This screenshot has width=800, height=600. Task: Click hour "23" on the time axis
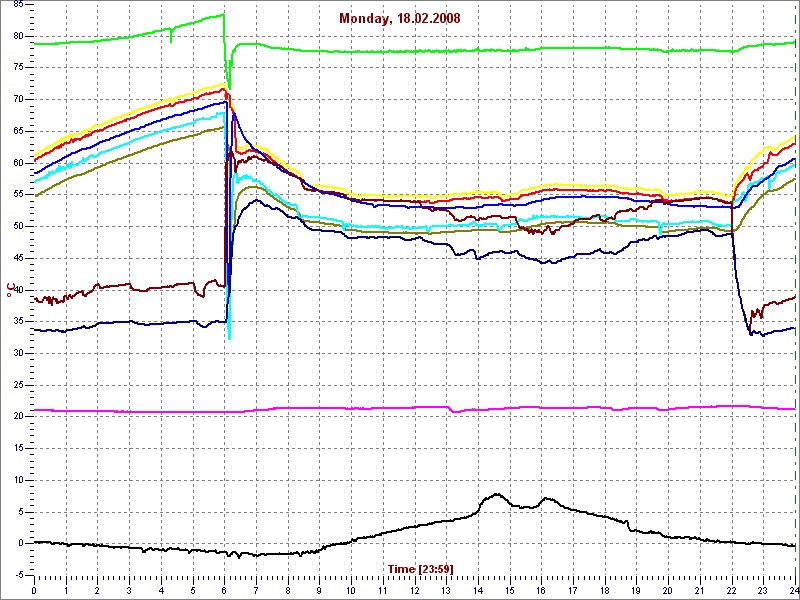click(763, 589)
